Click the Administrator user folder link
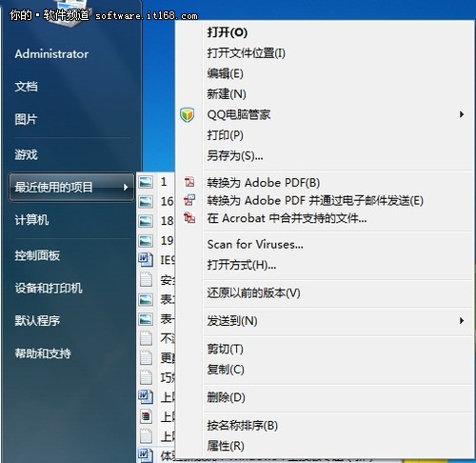The image size is (476, 463). tap(51, 54)
